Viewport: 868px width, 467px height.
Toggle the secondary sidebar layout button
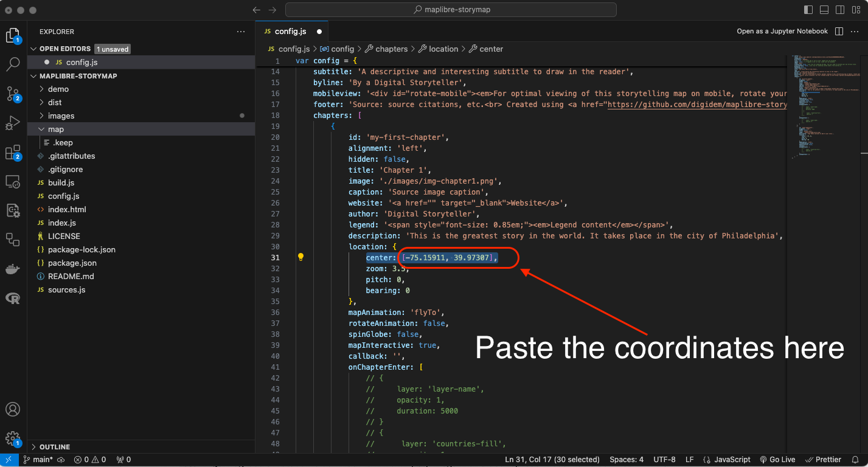tap(840, 10)
